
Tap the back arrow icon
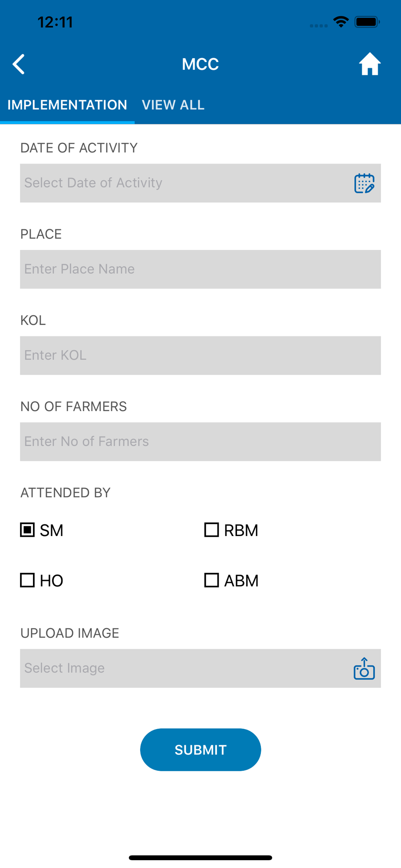[x=19, y=65]
